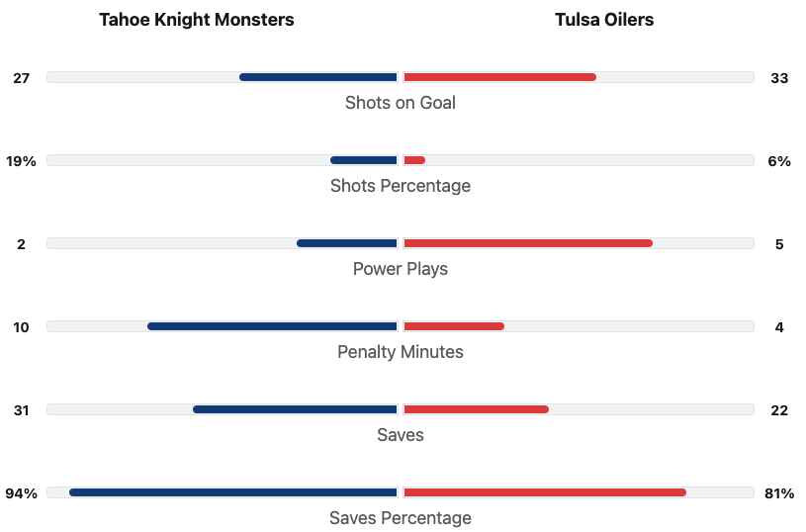Click the red Penalty Minutes bar
806x532 pixels.
coord(454,326)
